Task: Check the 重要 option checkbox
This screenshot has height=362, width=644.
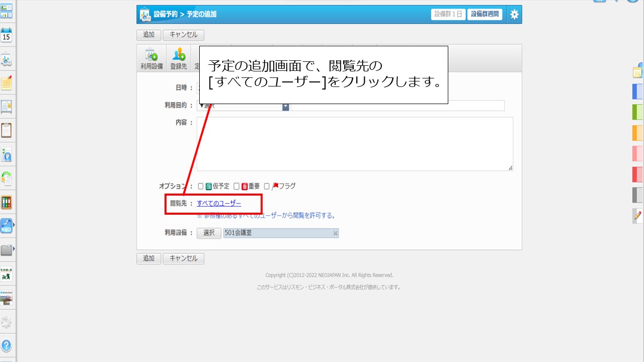Action: click(236, 186)
